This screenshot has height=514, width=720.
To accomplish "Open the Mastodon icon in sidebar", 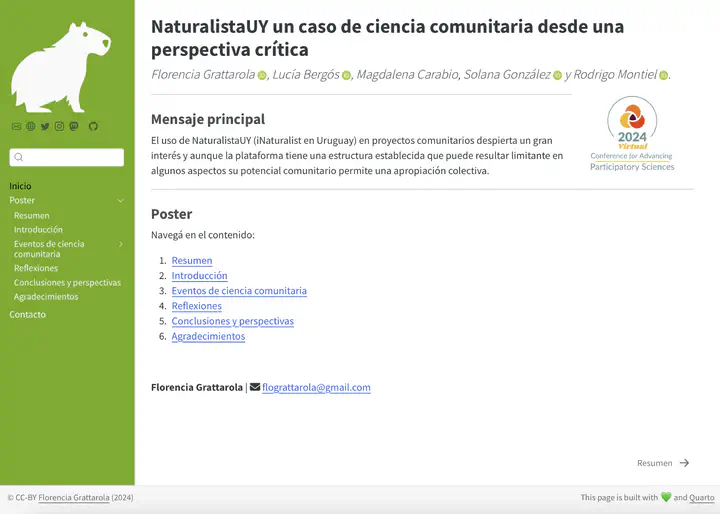I will [74, 126].
